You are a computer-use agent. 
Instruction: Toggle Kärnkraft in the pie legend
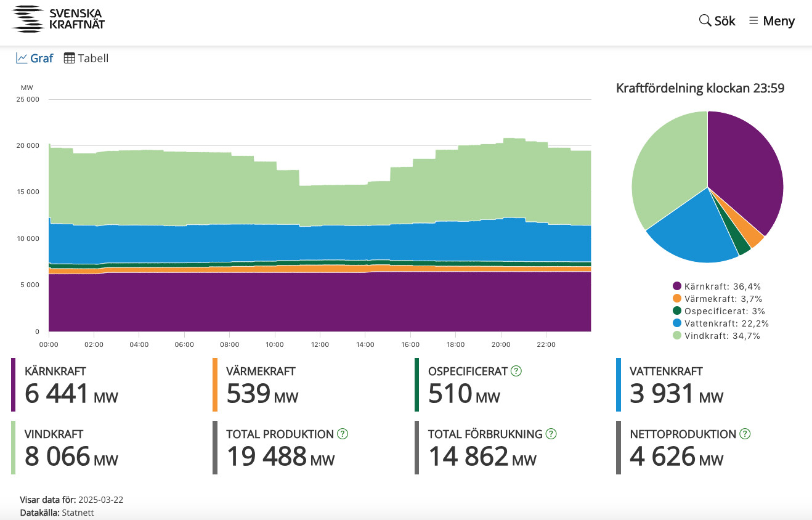click(717, 286)
